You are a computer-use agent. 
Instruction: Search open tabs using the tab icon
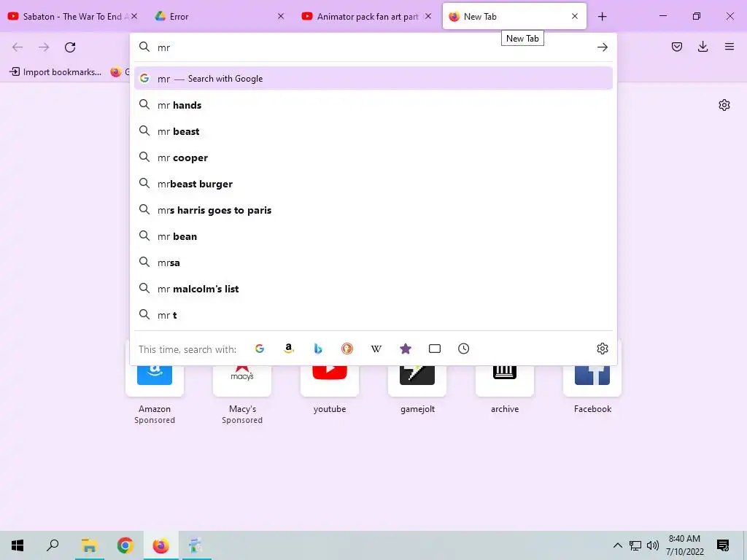435,349
